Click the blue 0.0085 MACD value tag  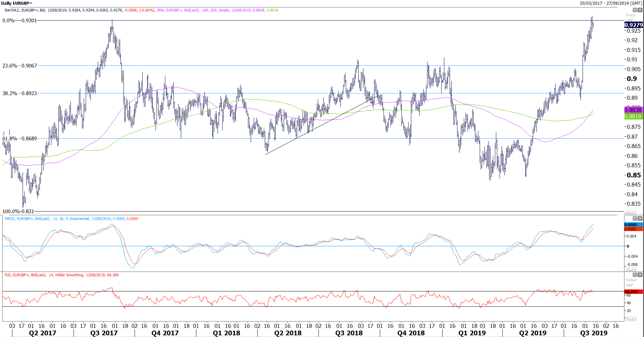[634, 225]
